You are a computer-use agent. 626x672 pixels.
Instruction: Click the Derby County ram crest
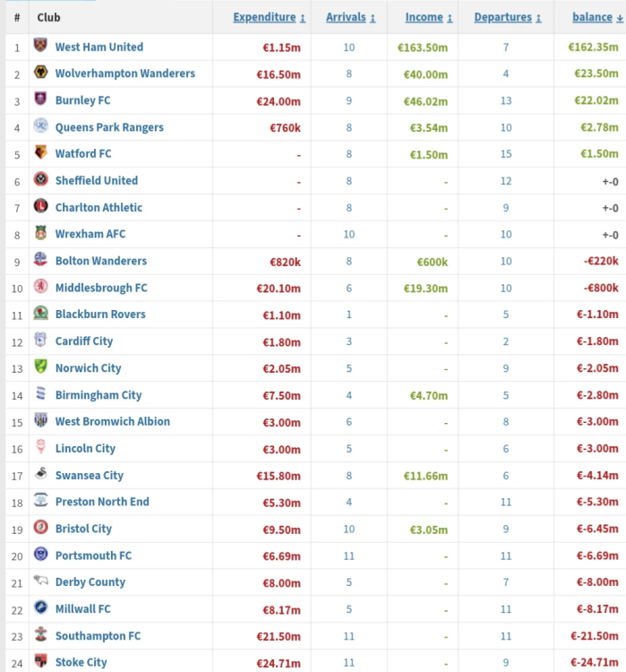click(x=40, y=581)
